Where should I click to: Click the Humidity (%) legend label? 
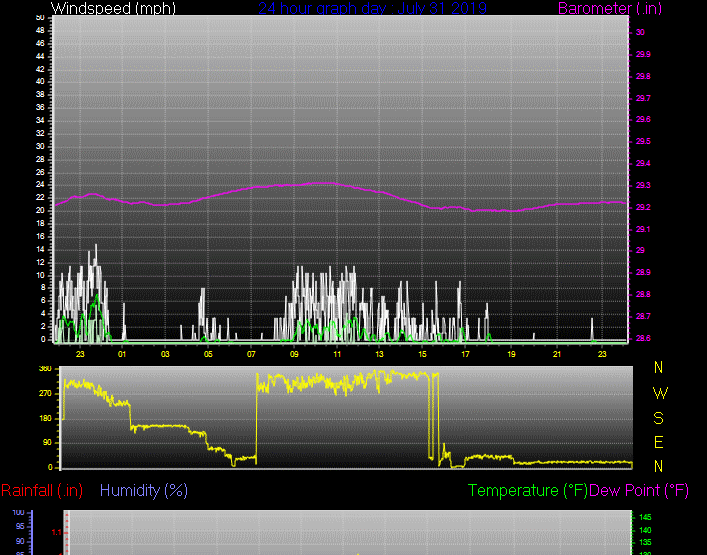144,490
